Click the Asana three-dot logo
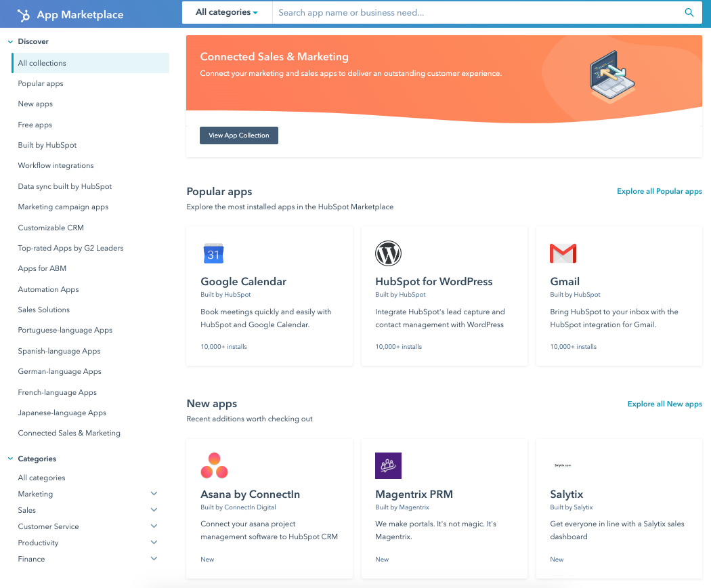711x588 pixels. (214, 465)
